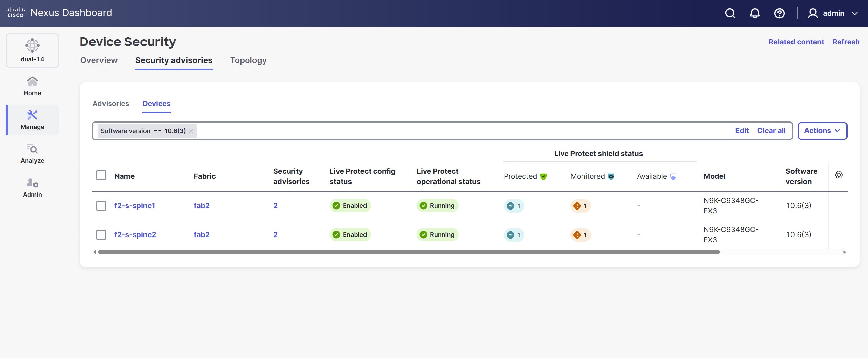Edit the filter bar query
The width and height of the screenshot is (868, 358).
click(x=742, y=131)
